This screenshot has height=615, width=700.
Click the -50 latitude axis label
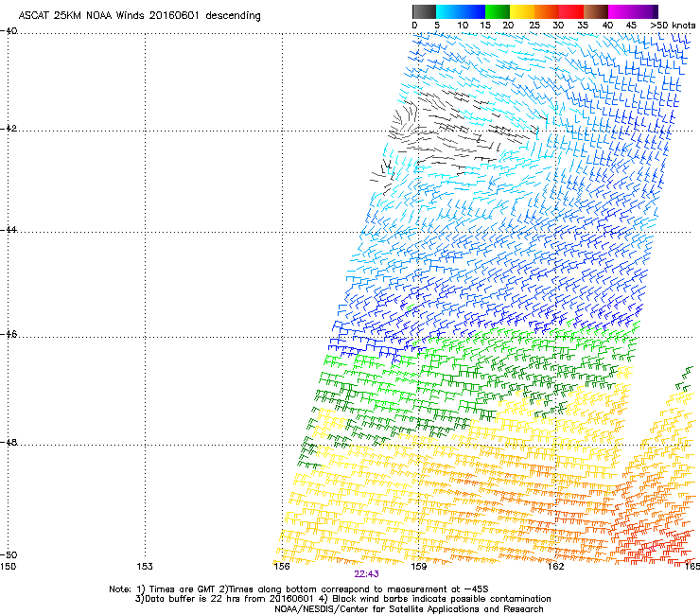(9, 554)
